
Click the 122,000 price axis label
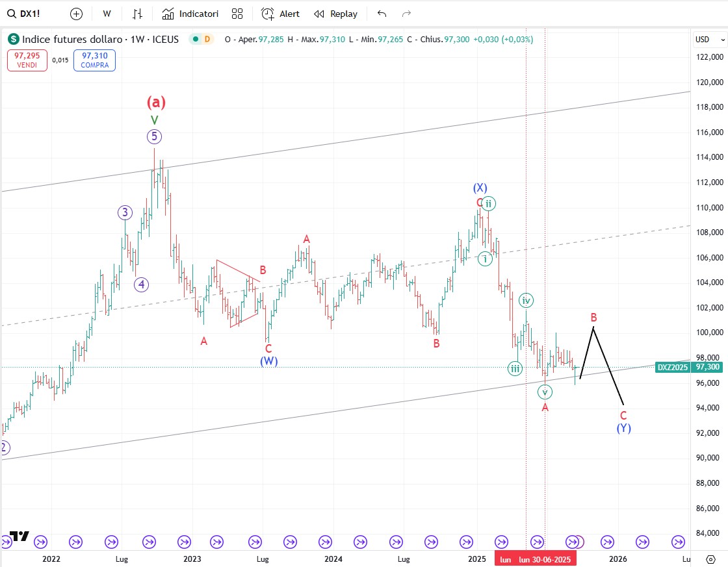click(x=709, y=57)
